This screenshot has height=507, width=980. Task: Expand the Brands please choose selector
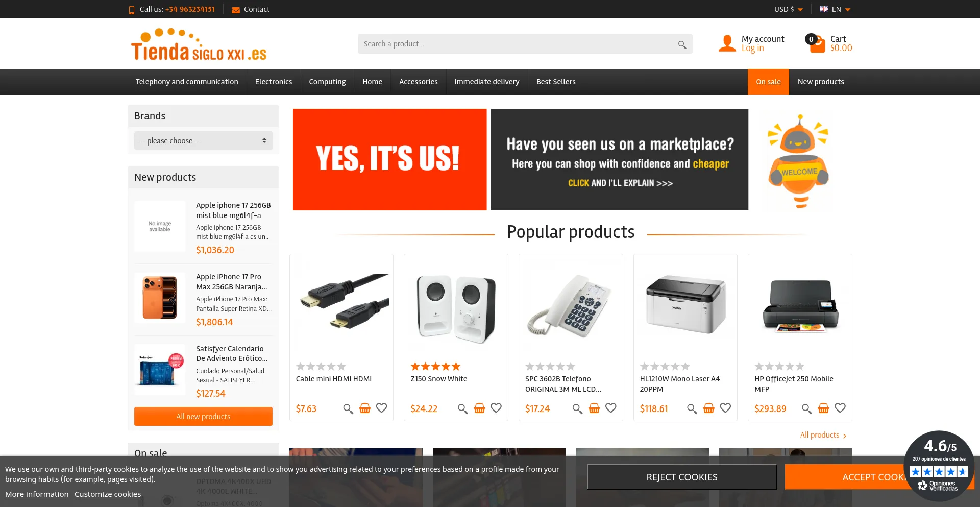point(203,140)
